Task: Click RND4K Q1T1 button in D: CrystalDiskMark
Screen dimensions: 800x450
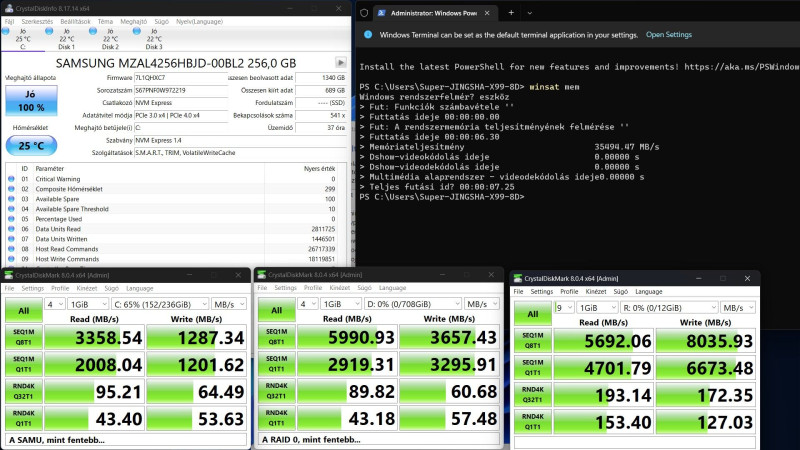Action: point(277,418)
